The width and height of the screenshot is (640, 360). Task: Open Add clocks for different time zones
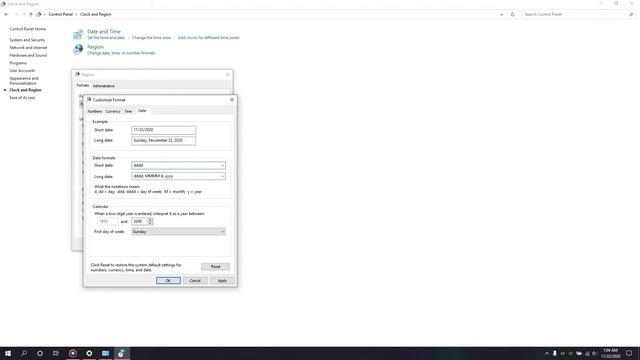209,38
